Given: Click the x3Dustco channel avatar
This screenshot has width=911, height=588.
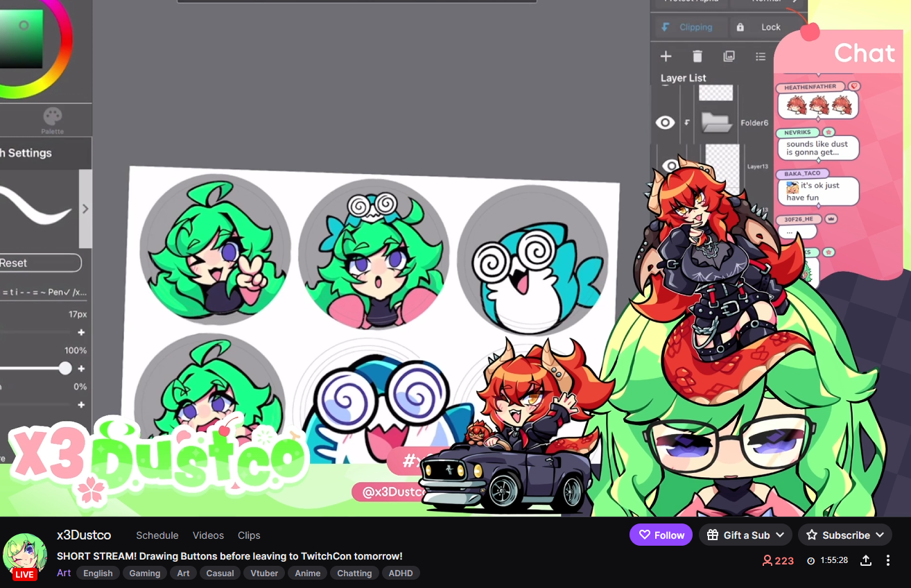Looking at the screenshot, I should point(25,555).
